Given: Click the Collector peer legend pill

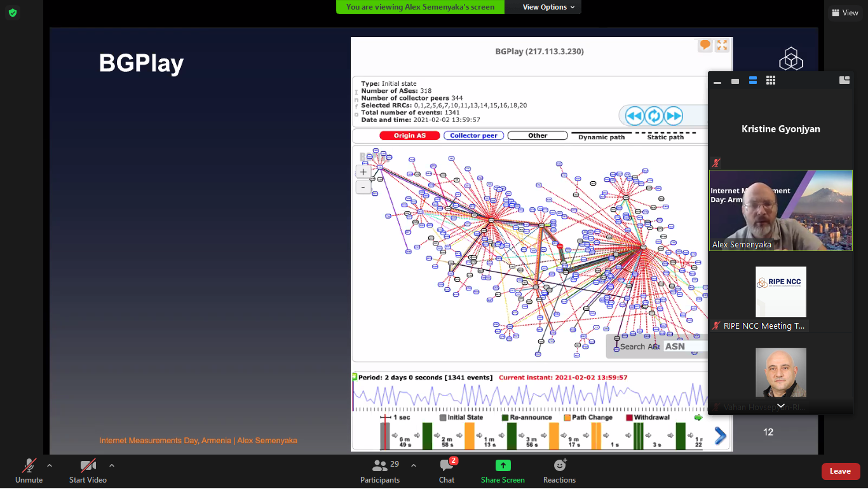Looking at the screenshot, I should tap(474, 135).
